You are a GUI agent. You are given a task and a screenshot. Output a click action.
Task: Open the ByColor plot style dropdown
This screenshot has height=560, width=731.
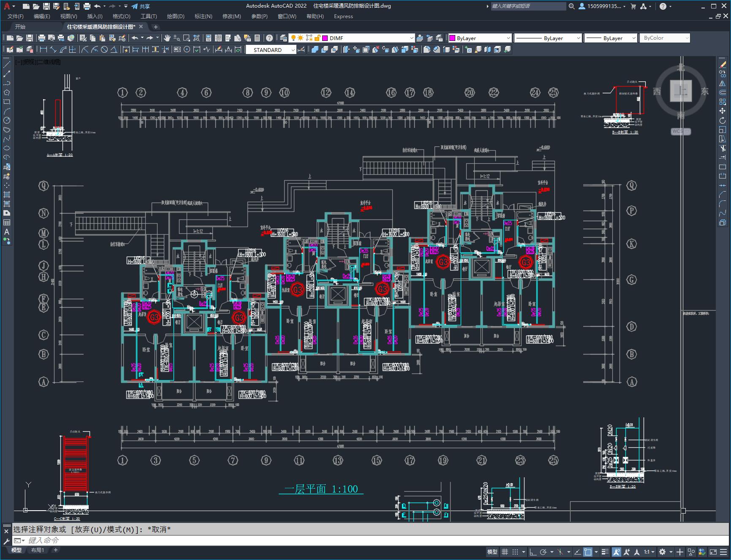[x=665, y=38]
